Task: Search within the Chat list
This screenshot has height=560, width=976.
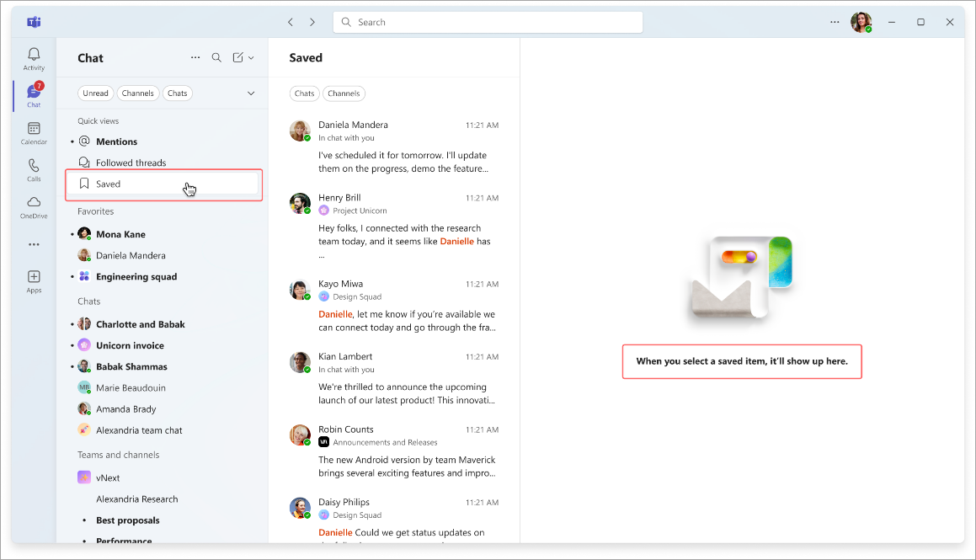Action: (x=216, y=57)
